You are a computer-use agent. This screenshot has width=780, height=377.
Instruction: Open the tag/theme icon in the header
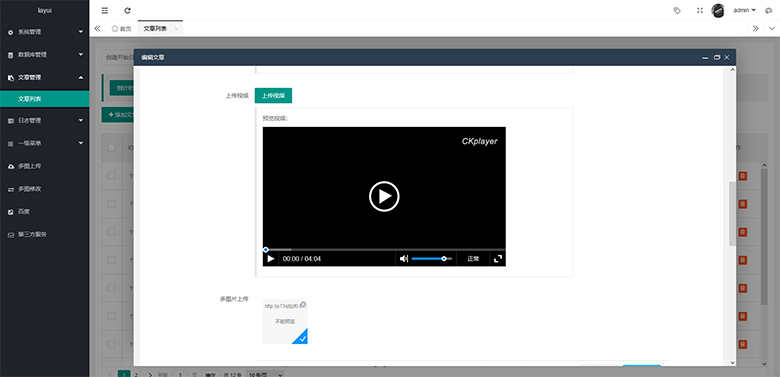(x=677, y=10)
